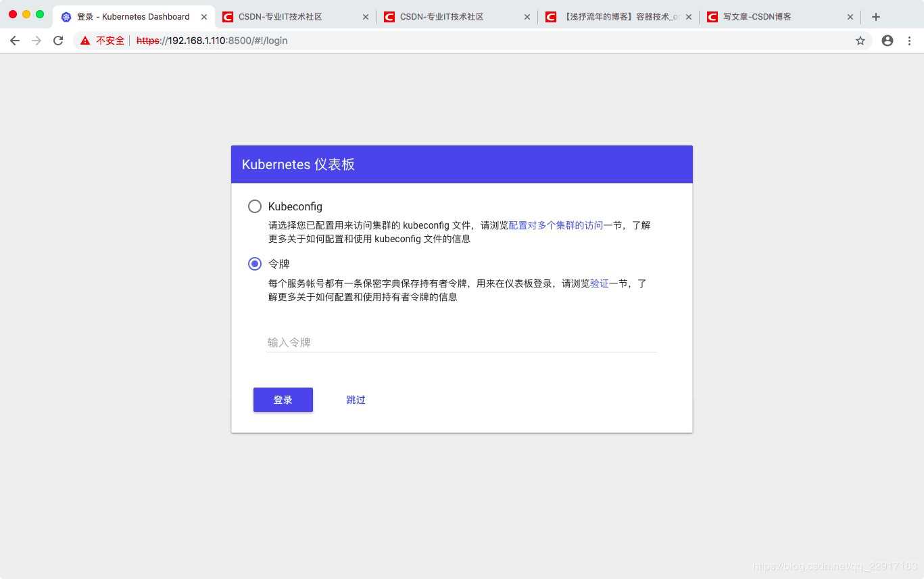The image size is (924, 579).
Task: Click the Kubernetes 仪表板 header title
Action: click(x=298, y=164)
